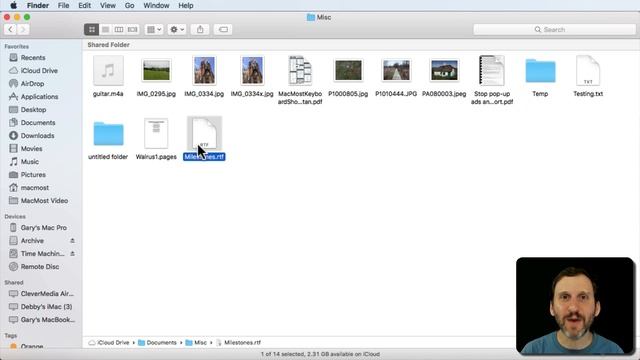Select the Temp folder icon

pos(540,71)
